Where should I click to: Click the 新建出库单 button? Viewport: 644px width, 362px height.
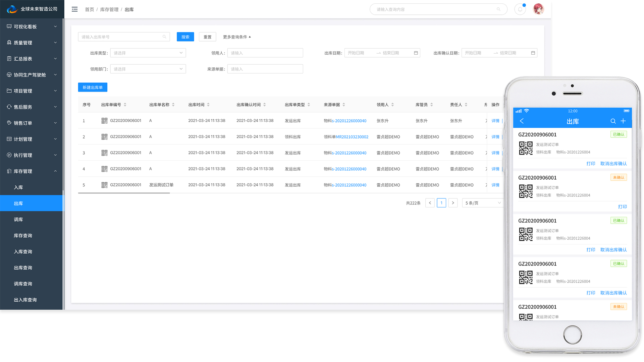point(93,87)
